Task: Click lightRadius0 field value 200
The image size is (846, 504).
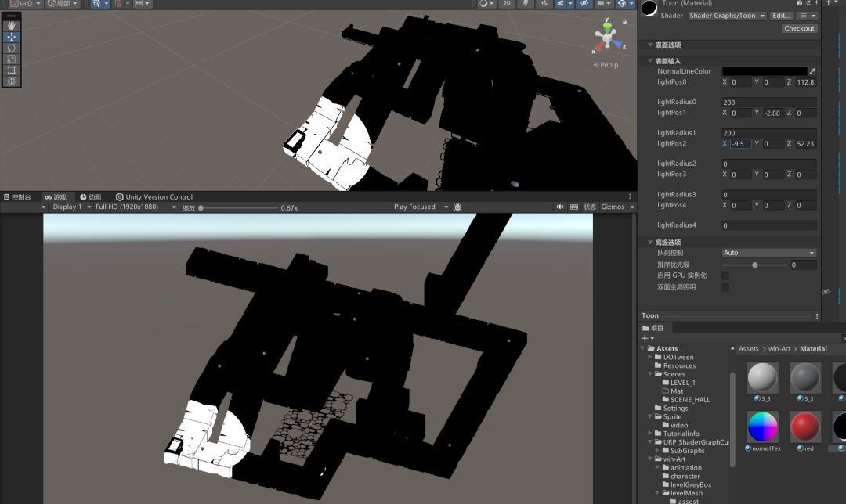Action: click(769, 103)
